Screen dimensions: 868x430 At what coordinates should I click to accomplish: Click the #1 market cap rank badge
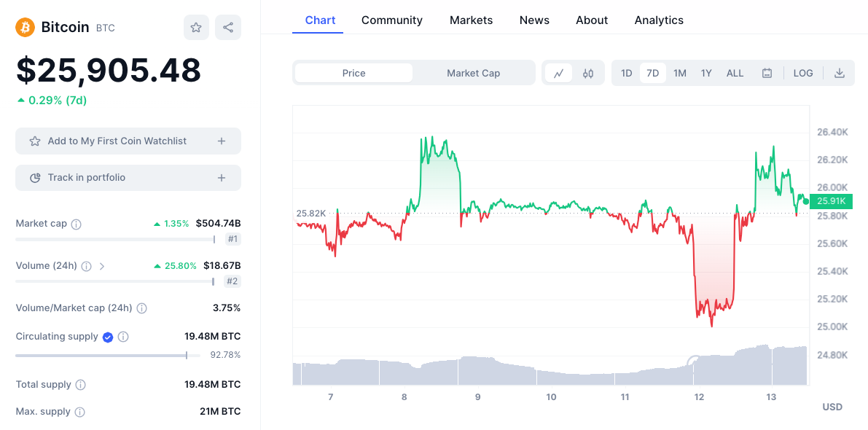click(x=233, y=240)
